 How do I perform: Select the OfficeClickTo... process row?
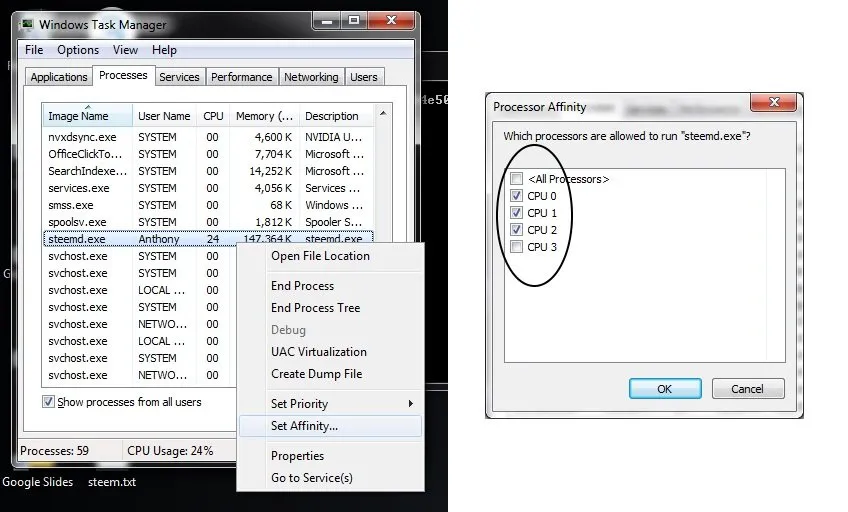208,154
